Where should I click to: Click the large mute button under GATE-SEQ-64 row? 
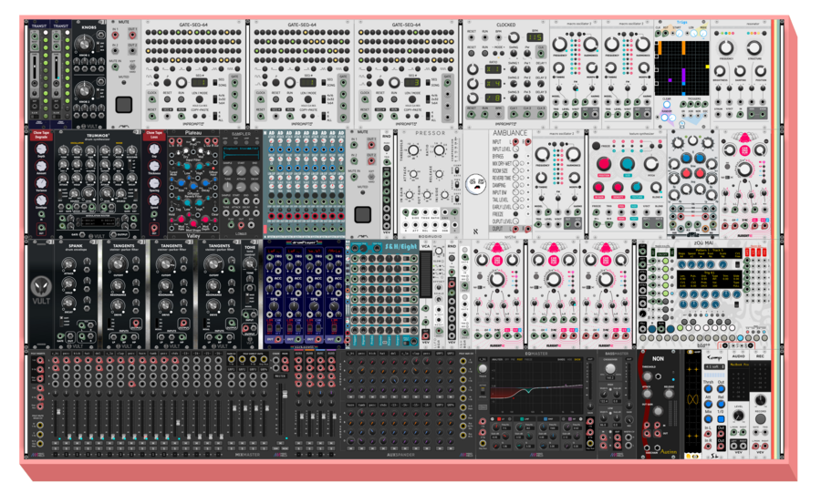(123, 105)
